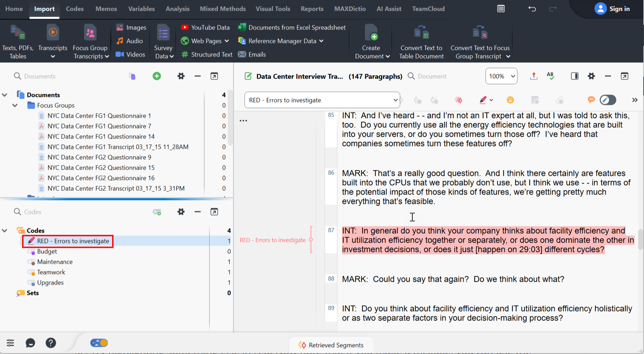
Task: Import Structured Text
Action: 207,54
